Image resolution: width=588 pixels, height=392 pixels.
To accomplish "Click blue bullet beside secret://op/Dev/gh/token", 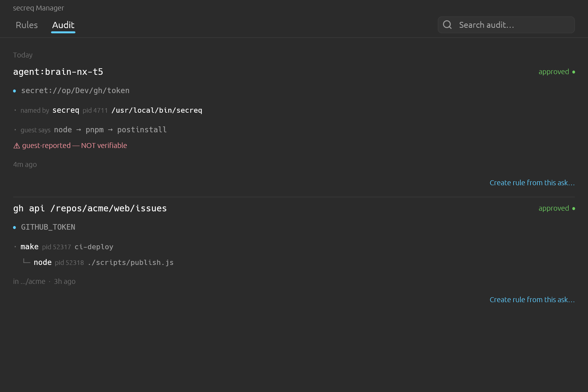I will [x=14, y=91].
